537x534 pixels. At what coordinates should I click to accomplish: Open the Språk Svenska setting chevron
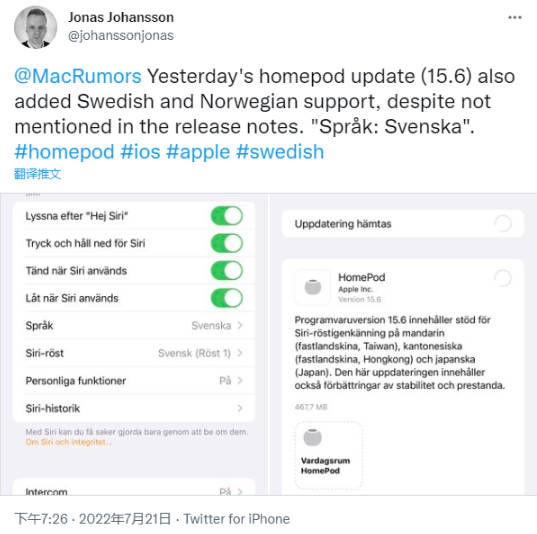click(240, 325)
